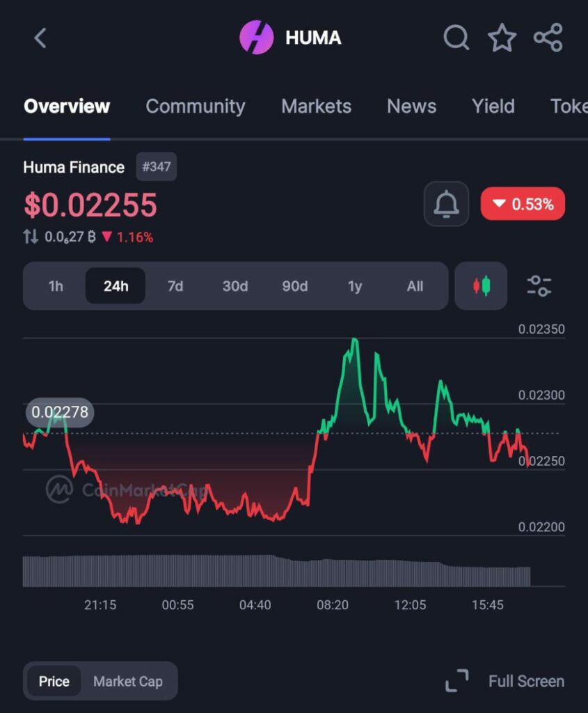Tap the share icon
Screen dimensions: 588x713
point(548,38)
